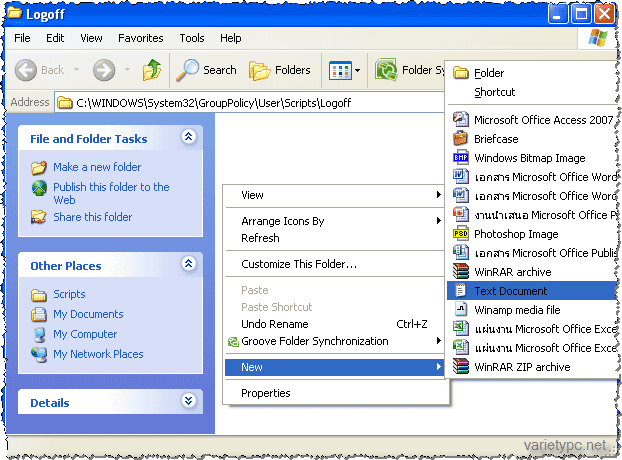
Task: Open the Edit menu
Action: [55, 38]
